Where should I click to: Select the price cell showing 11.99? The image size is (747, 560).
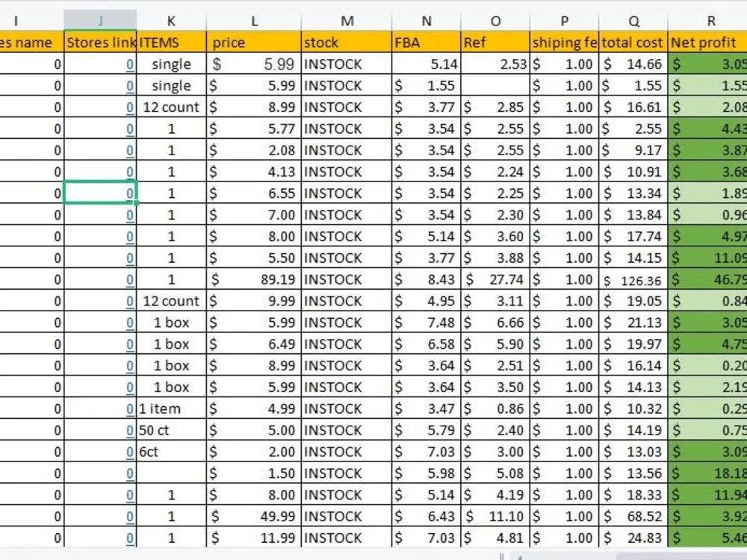254,538
